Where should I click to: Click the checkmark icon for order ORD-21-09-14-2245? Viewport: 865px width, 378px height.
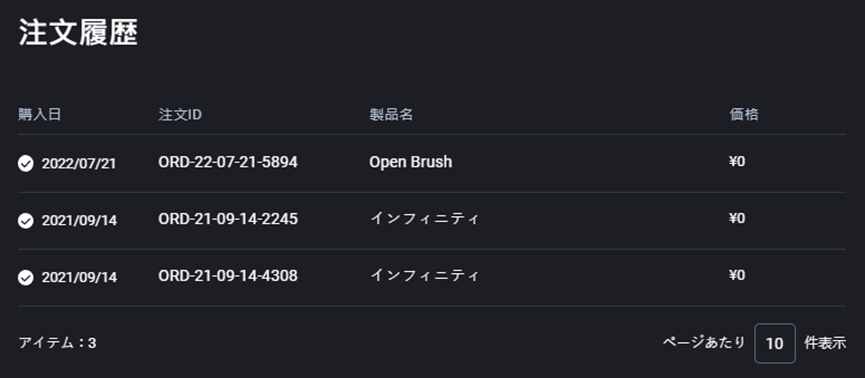(25, 220)
